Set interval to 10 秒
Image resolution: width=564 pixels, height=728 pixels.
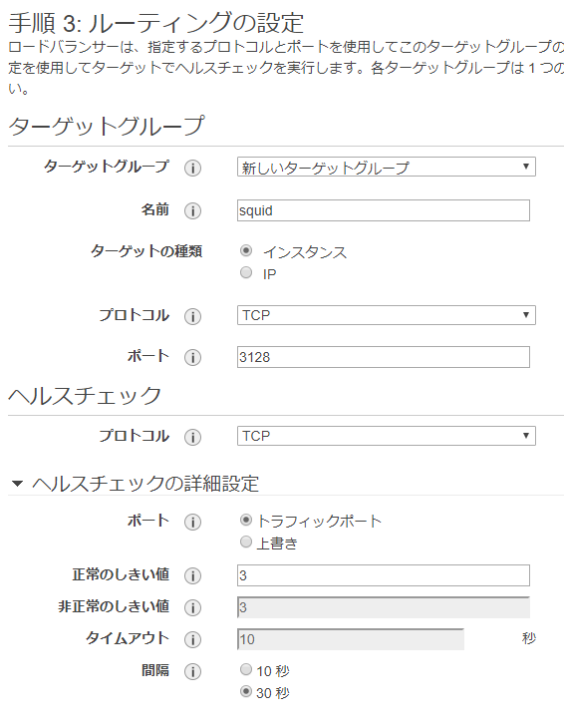pos(246,669)
